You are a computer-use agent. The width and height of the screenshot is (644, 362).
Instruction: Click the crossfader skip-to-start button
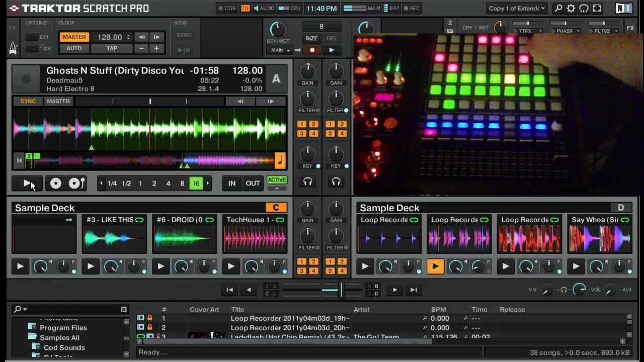pyautogui.click(x=229, y=290)
